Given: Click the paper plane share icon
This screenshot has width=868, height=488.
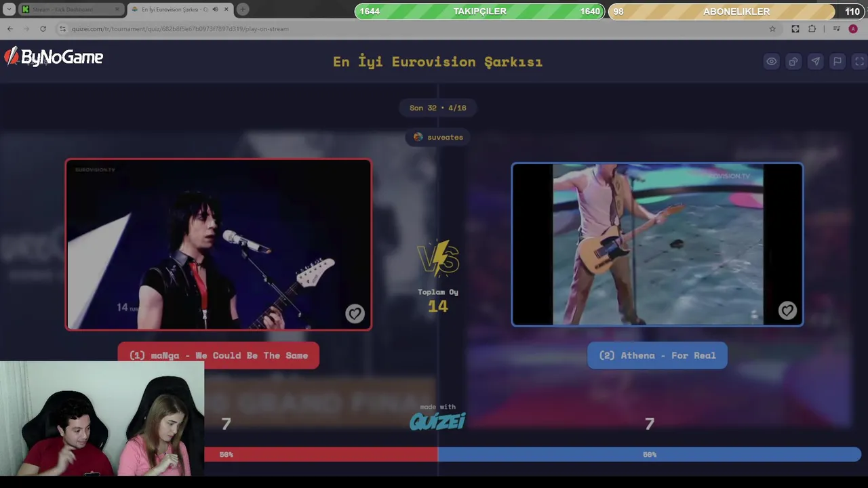Looking at the screenshot, I should 816,62.
